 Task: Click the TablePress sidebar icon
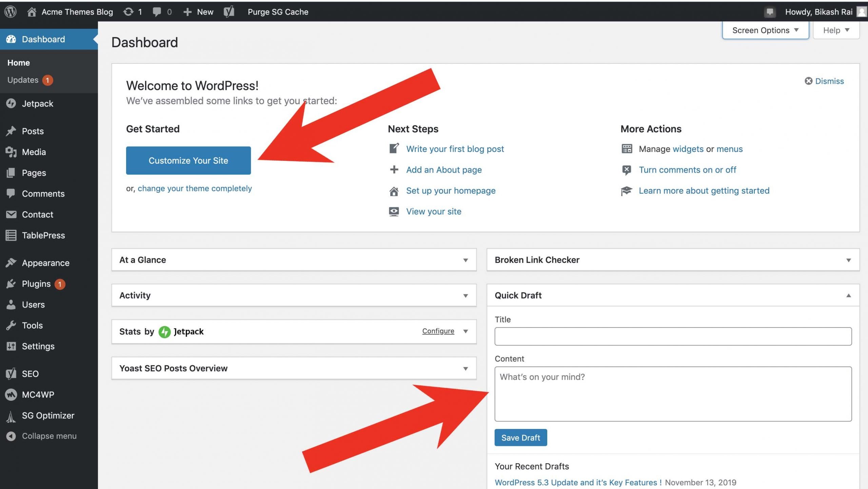click(11, 235)
